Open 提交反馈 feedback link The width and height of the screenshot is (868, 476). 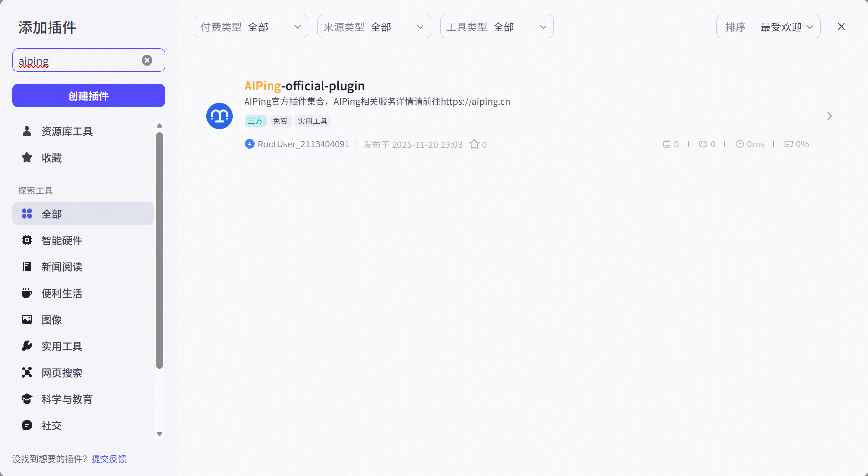108,459
